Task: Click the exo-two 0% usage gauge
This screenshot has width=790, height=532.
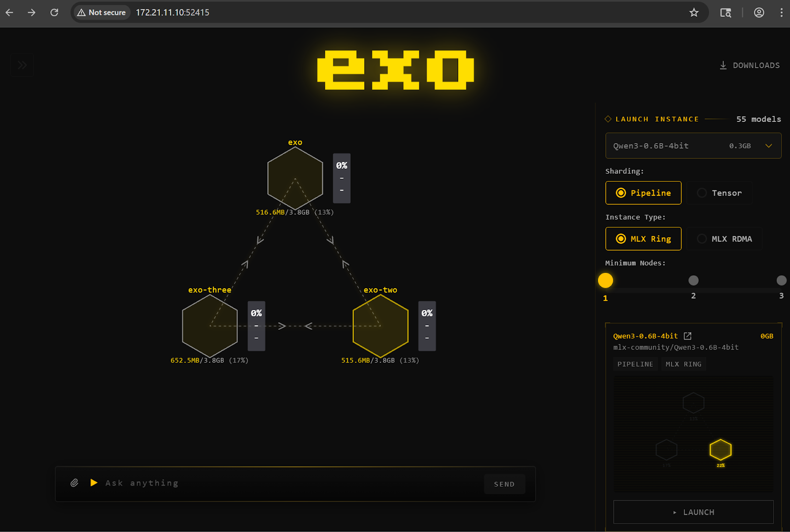Action: point(427,326)
